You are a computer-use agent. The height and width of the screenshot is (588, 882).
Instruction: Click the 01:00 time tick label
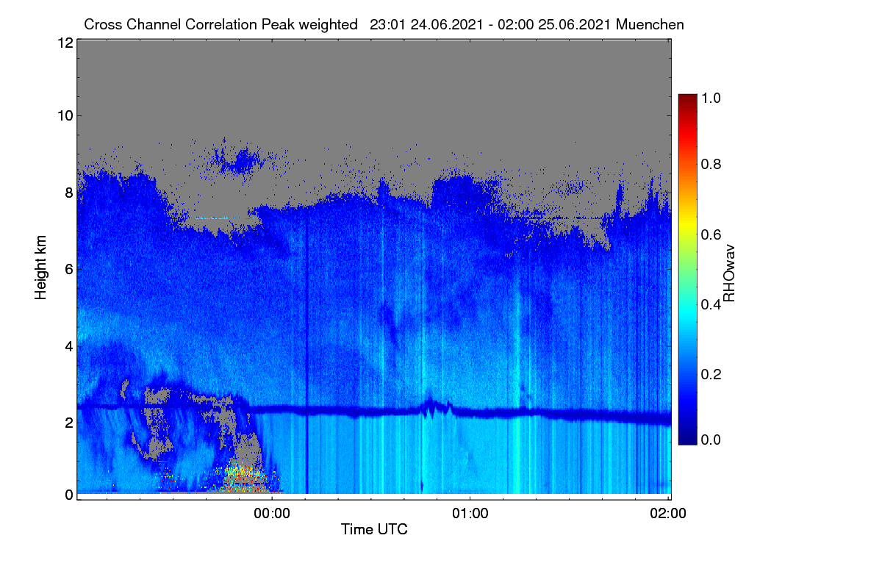[470, 514]
